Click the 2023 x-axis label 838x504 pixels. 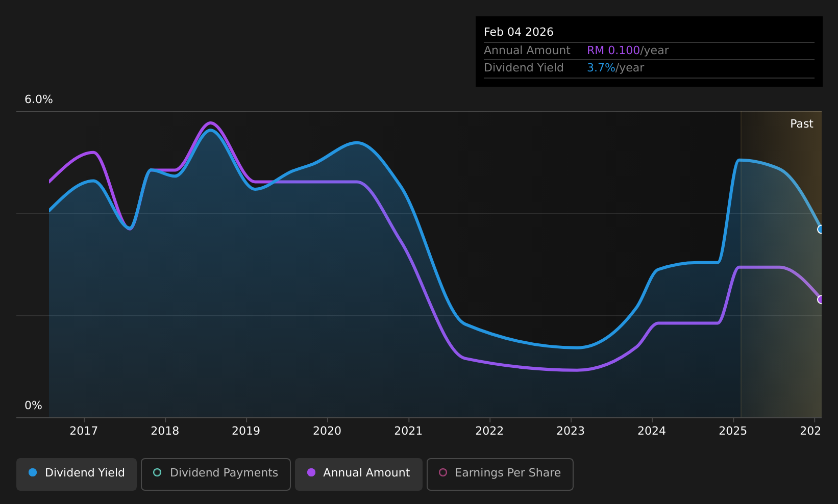(571, 431)
